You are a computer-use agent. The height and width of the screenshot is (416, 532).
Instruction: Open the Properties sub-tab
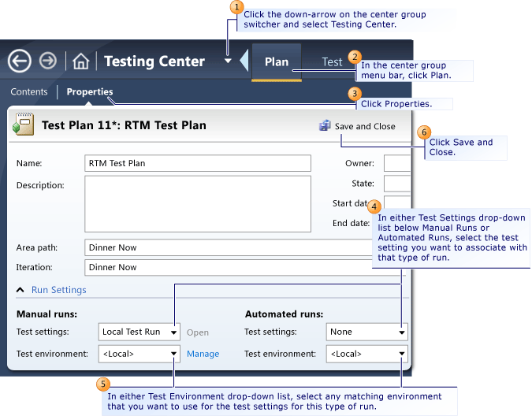[90, 92]
